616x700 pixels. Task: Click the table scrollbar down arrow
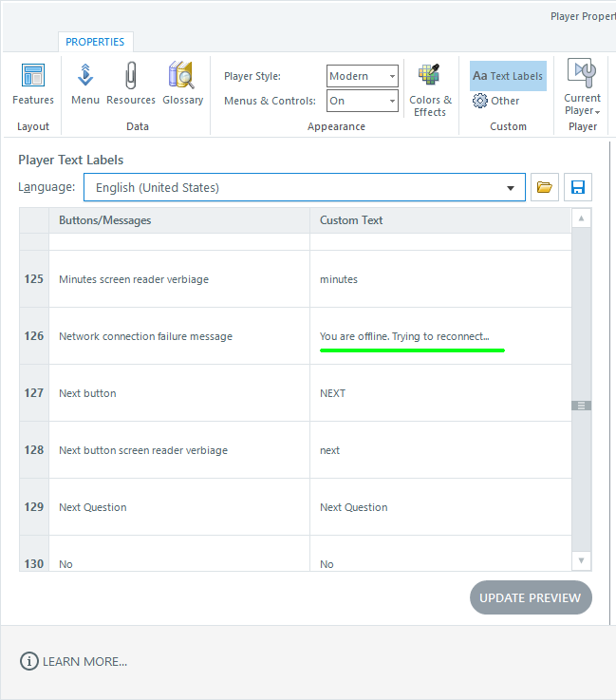click(x=581, y=560)
